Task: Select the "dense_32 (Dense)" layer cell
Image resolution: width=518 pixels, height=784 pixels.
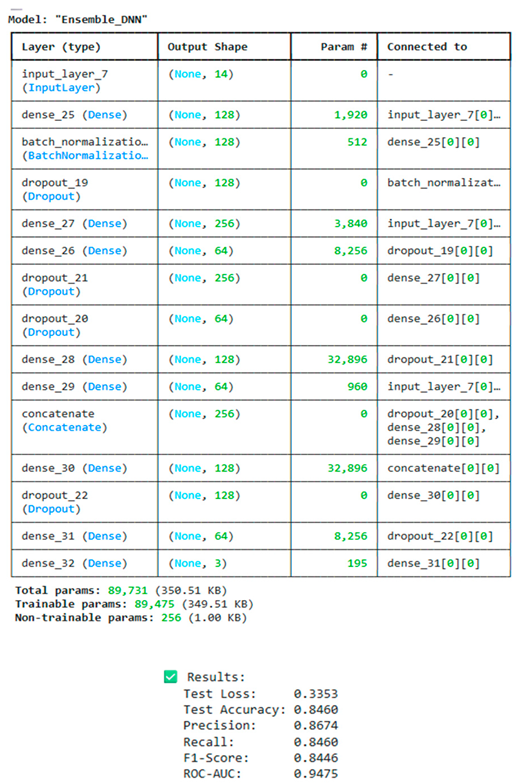Action: pos(74,564)
